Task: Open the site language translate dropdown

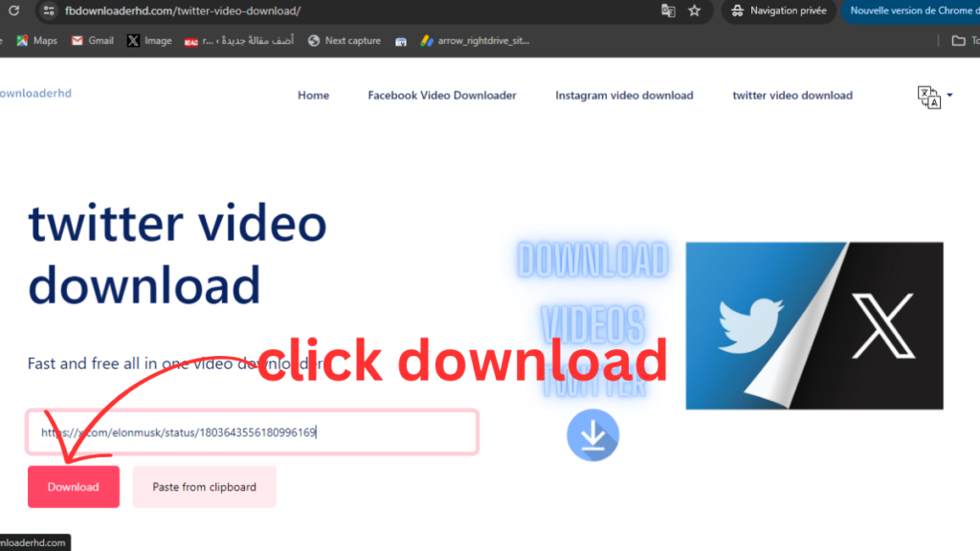Action: tap(934, 97)
